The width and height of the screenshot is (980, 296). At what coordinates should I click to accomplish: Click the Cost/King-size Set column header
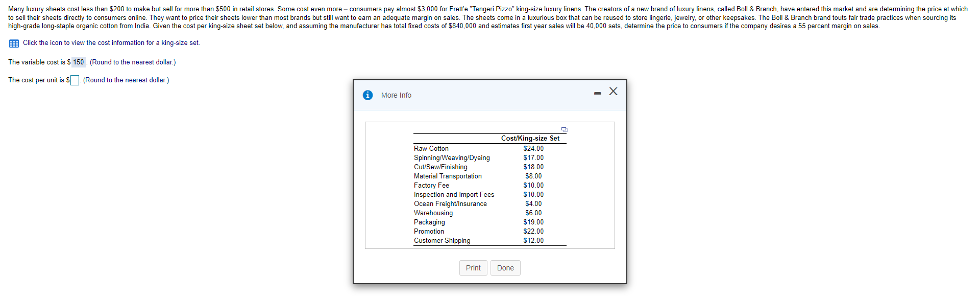(x=530, y=139)
